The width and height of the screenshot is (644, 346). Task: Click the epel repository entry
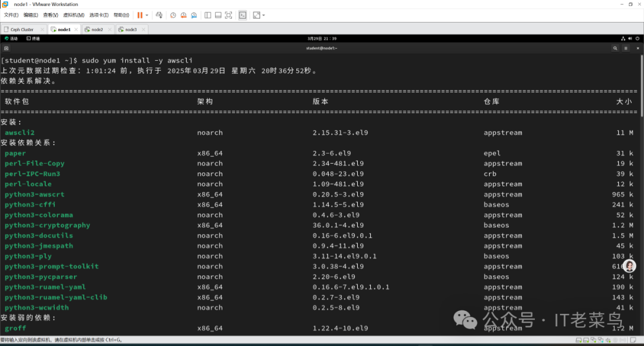coord(492,153)
